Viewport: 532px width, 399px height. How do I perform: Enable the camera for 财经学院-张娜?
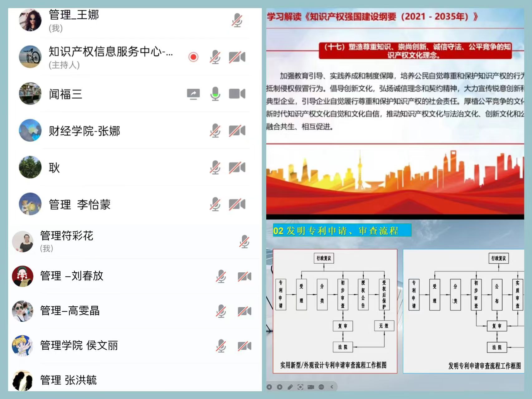pyautogui.click(x=238, y=131)
